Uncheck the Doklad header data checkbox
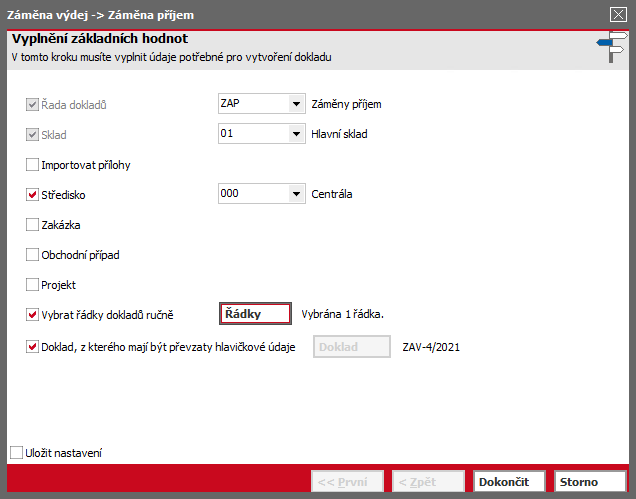Image resolution: width=636 pixels, height=499 pixels. (32, 347)
